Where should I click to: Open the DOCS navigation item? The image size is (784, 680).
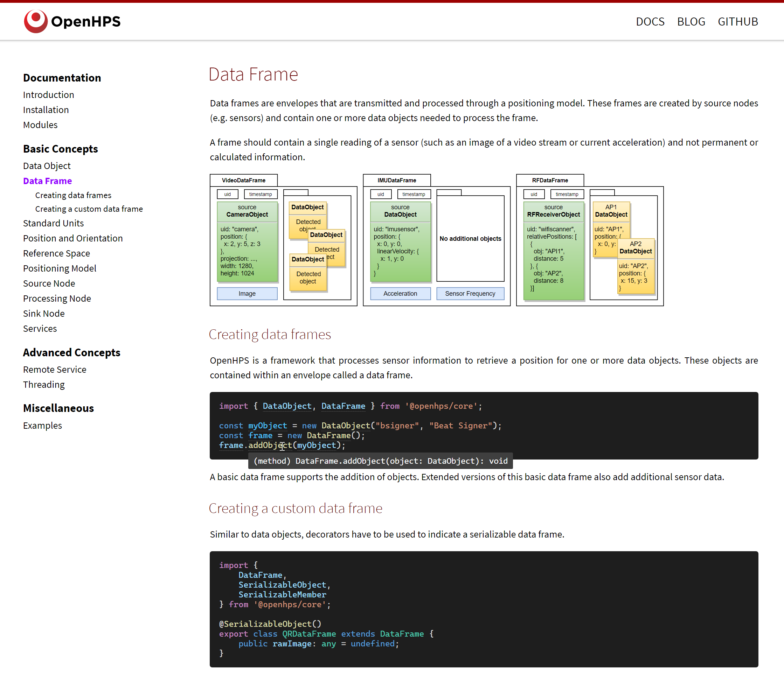tap(650, 22)
